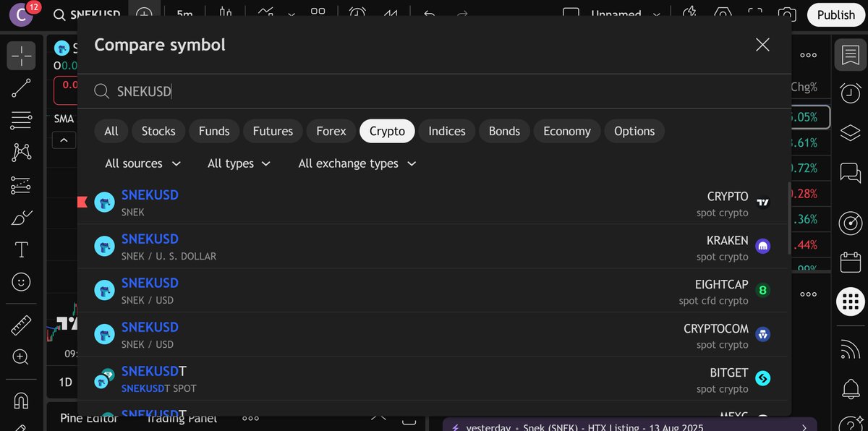
Task: Open the patterns drawing tool
Action: (22, 153)
